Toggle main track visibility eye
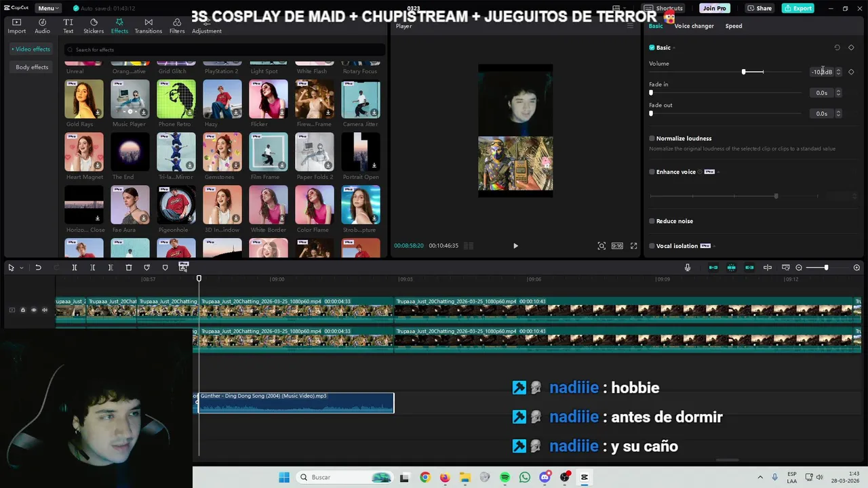Viewport: 868px width, 488px height. (34, 310)
